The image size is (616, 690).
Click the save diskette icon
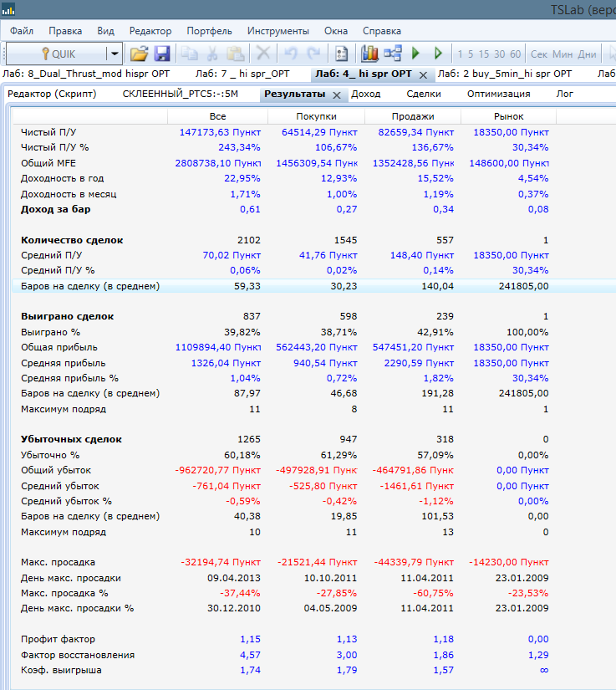click(161, 54)
